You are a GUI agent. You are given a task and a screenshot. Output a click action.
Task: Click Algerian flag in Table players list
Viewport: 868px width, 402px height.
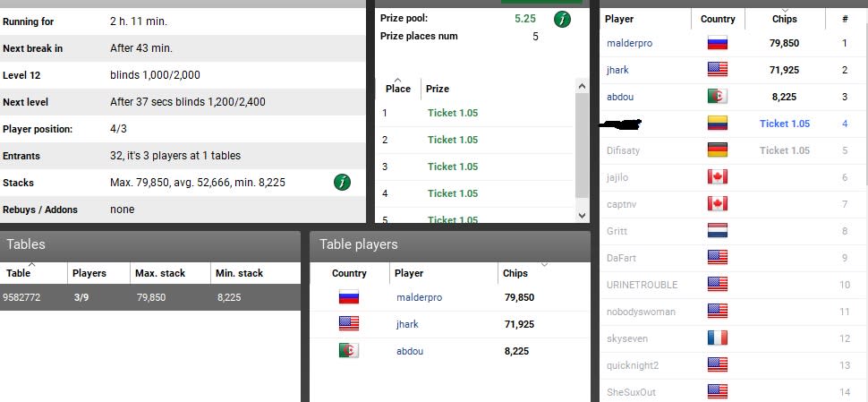point(349,350)
